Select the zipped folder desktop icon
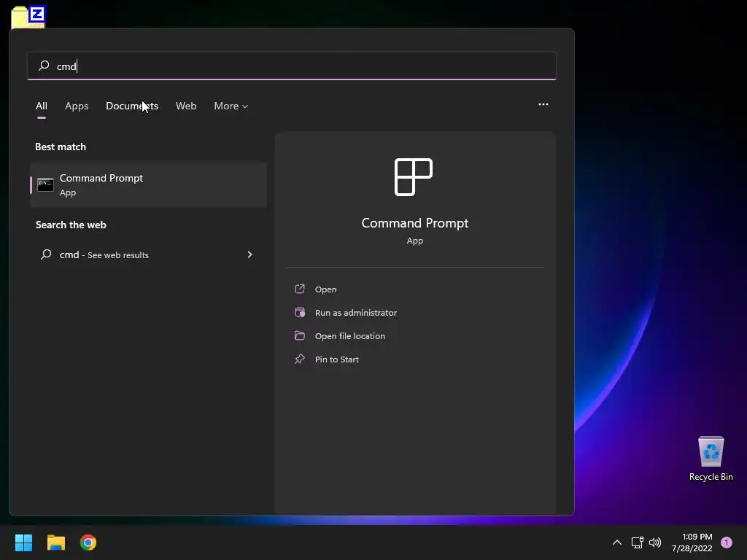This screenshot has width=747, height=560. pos(28,17)
